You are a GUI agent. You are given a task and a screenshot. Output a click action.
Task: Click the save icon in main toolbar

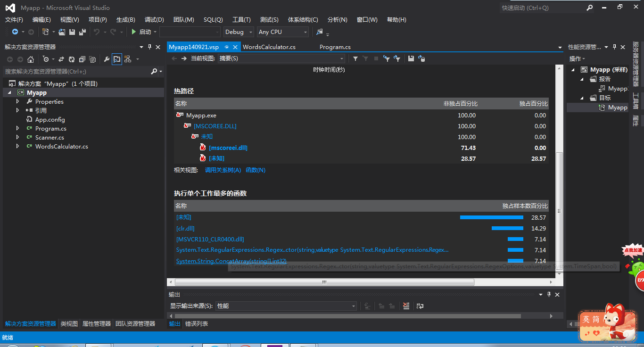[x=72, y=32]
